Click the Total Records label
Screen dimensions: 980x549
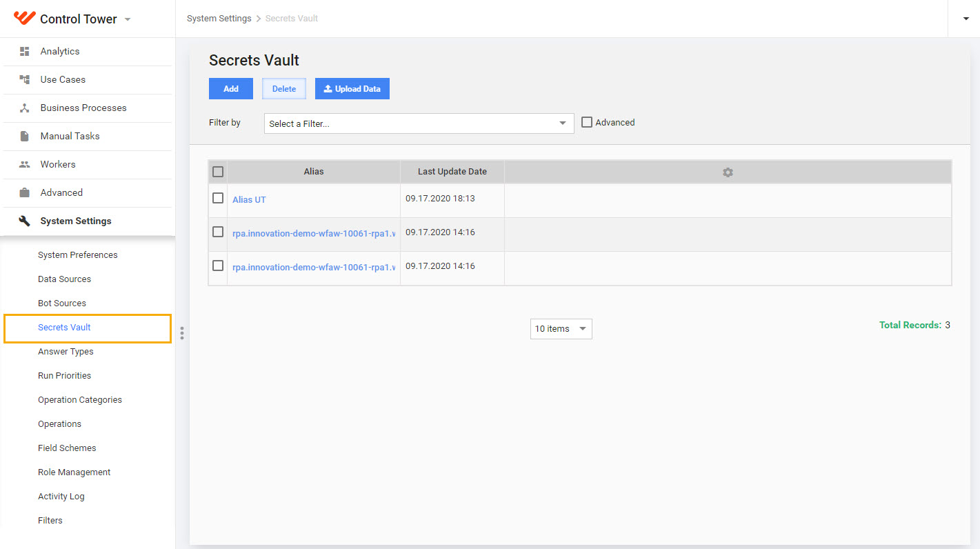[x=910, y=325]
